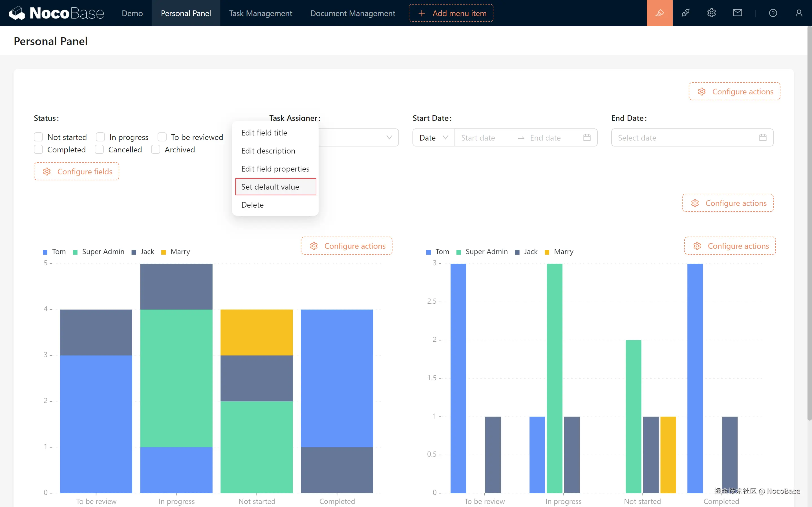The image size is (812, 507).
Task: Click the Add menu item button
Action: (x=451, y=13)
